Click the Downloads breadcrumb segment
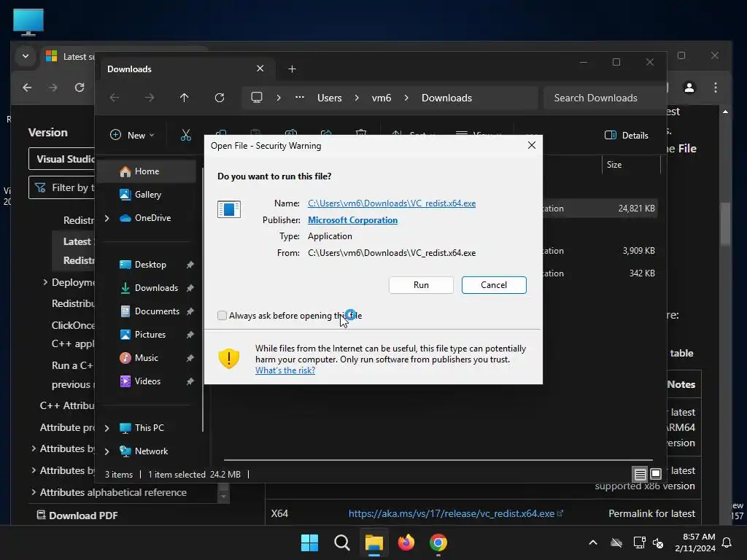This screenshot has width=747, height=560. [446, 98]
